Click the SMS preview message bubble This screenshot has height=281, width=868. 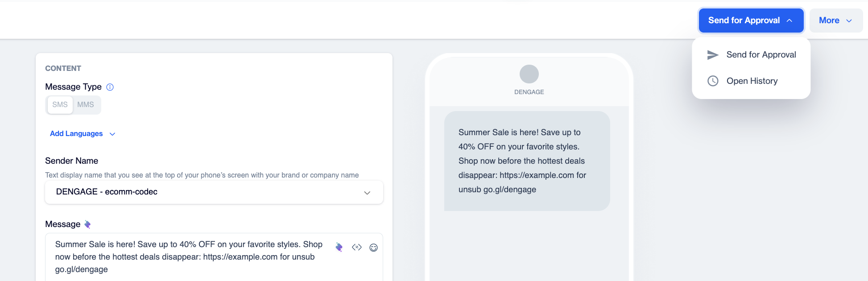click(527, 161)
